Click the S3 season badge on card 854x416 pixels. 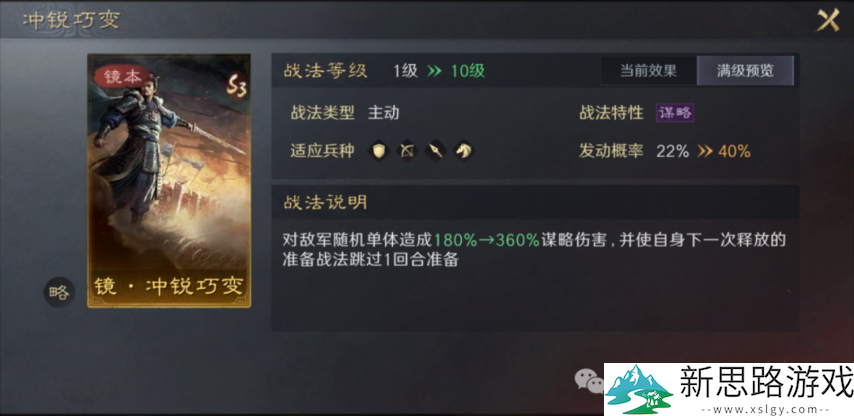236,85
